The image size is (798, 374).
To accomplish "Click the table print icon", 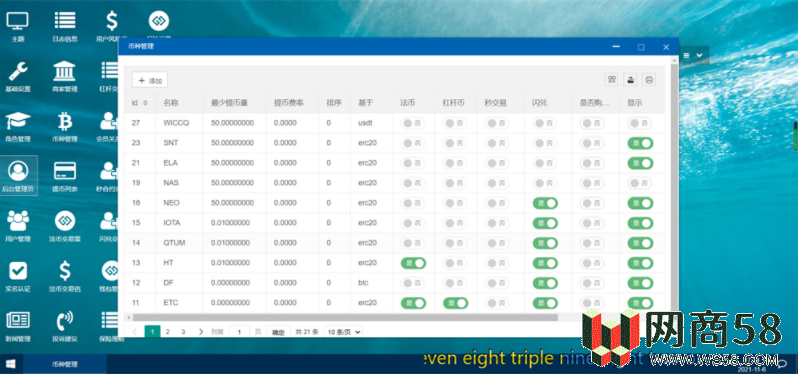I will 649,79.
